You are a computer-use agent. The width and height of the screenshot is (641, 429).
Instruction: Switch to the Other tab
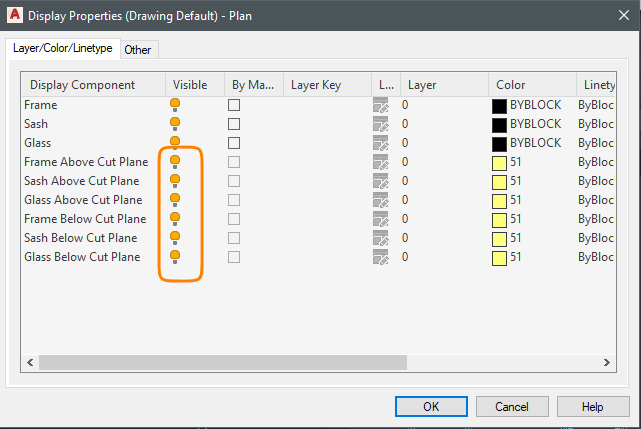tap(138, 50)
